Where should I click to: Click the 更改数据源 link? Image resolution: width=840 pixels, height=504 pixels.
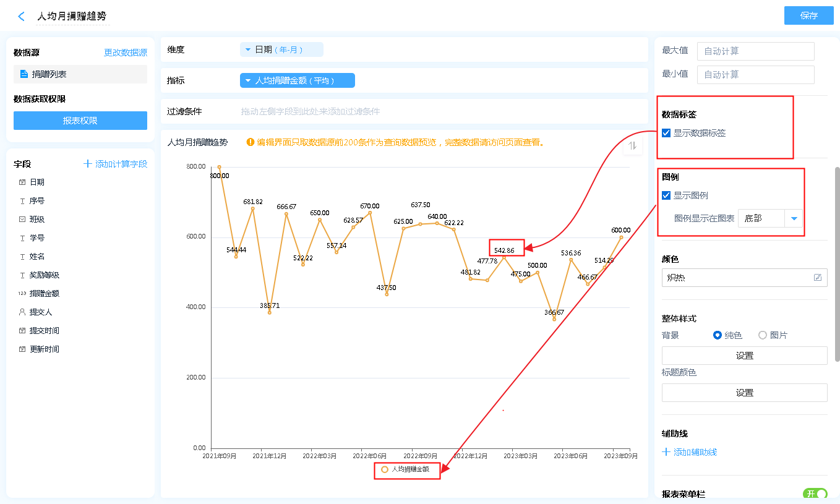(x=126, y=53)
